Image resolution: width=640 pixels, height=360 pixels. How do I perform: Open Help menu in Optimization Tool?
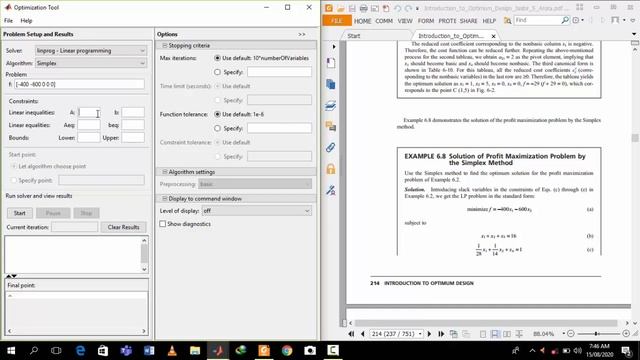click(26, 20)
